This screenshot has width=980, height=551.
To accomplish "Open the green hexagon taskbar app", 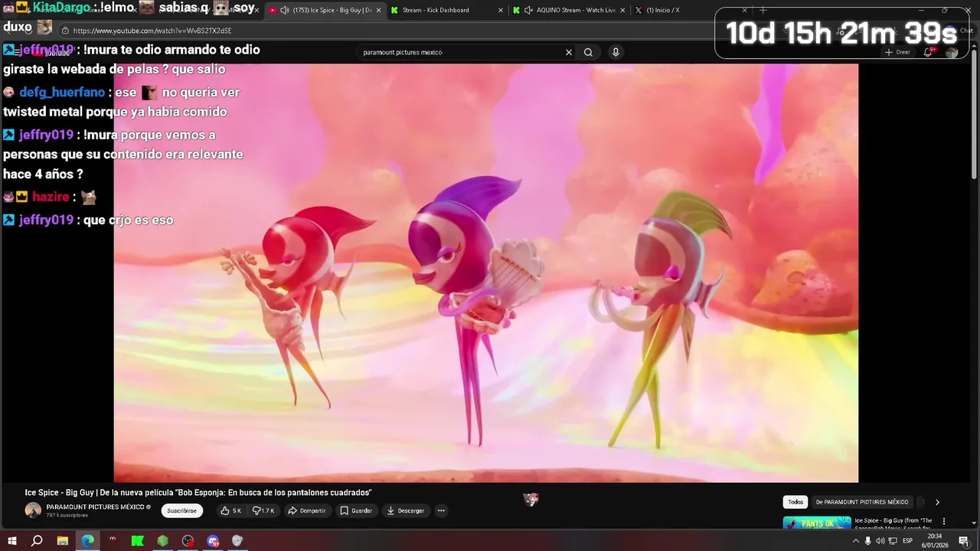I will (x=163, y=541).
